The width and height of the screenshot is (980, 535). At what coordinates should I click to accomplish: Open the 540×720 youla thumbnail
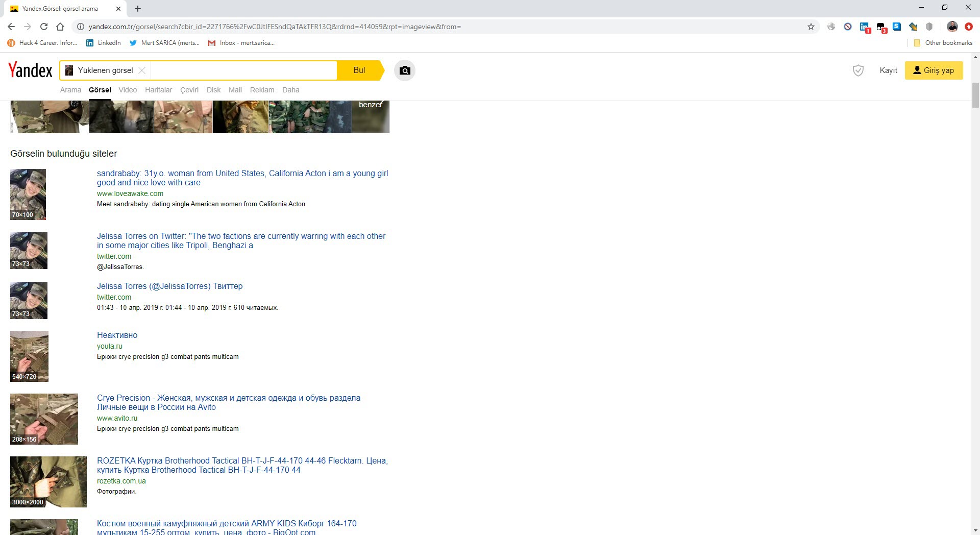(29, 356)
